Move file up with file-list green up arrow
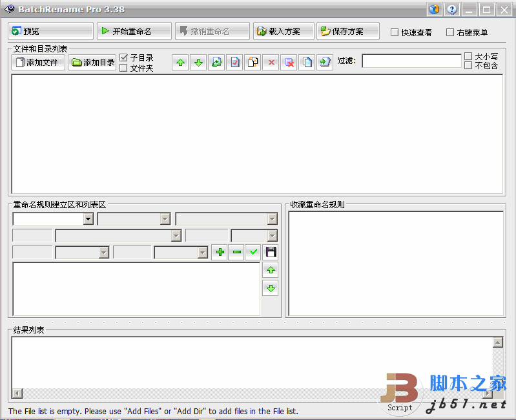Image resolution: width=516 pixels, height=420 pixels. pyautogui.click(x=180, y=62)
